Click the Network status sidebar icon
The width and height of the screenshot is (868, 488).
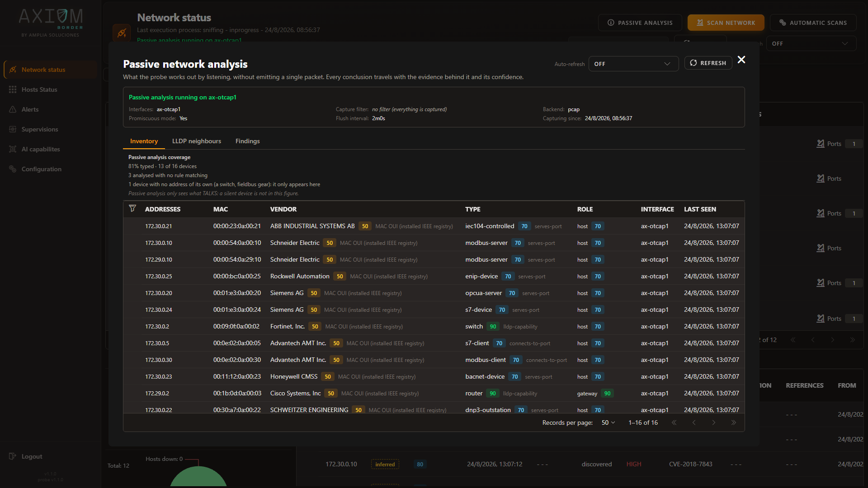(x=13, y=70)
